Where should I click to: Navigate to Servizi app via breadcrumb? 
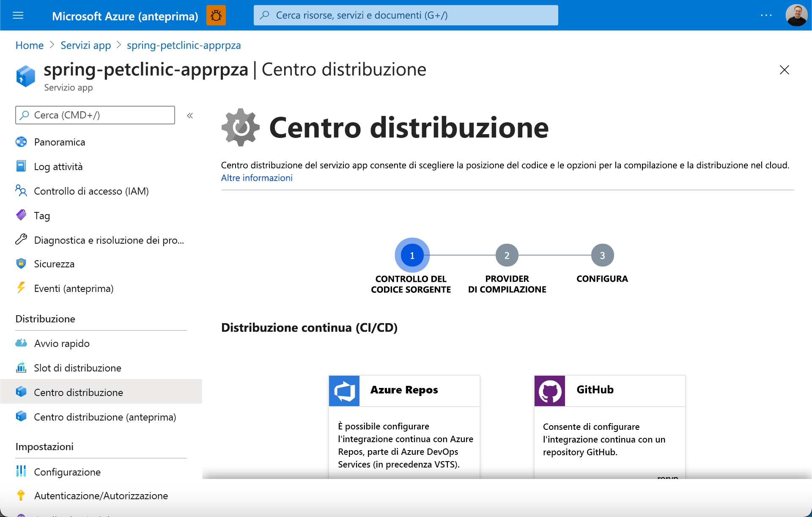(x=85, y=45)
